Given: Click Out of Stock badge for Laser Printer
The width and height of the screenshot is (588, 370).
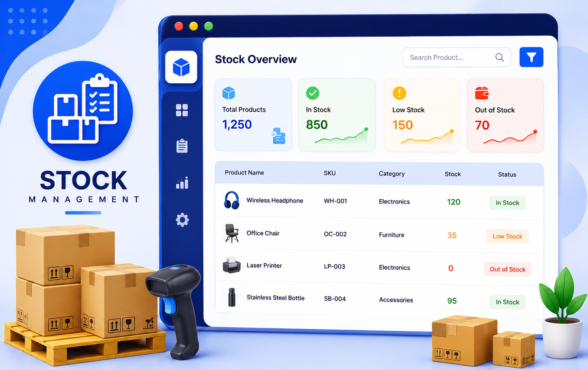Looking at the screenshot, I should (507, 269).
